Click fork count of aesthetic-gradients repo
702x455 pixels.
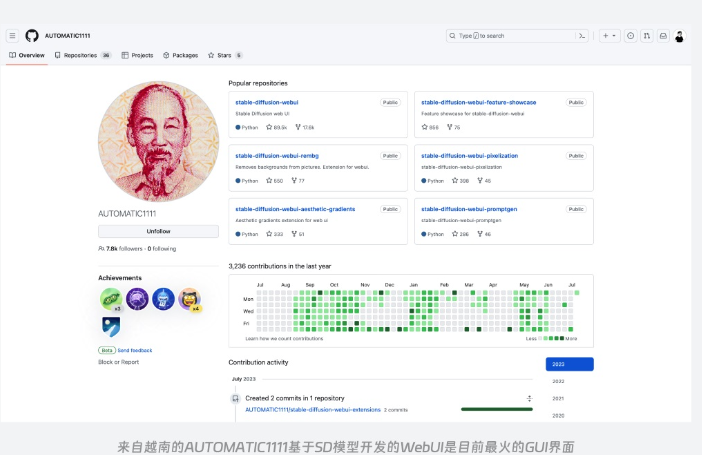(298, 234)
